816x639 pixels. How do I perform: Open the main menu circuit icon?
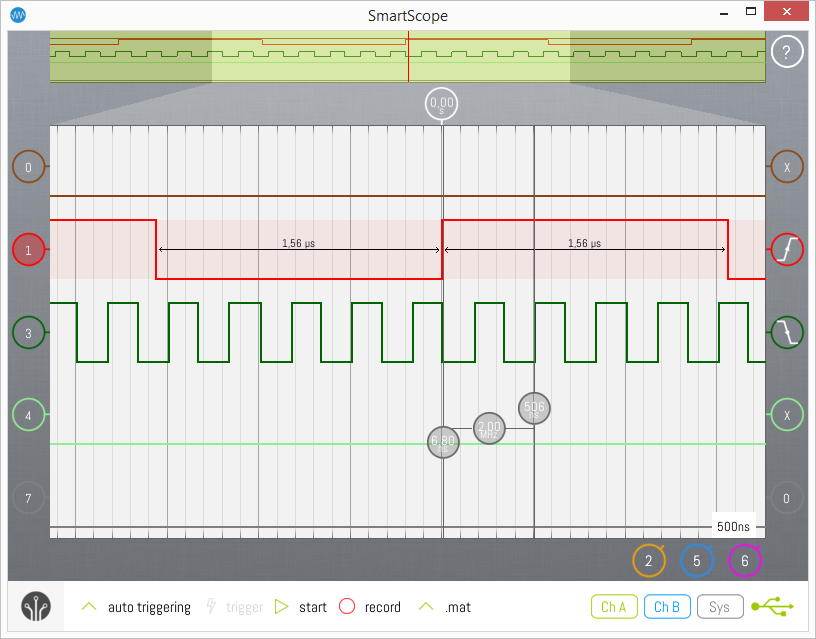point(37,607)
